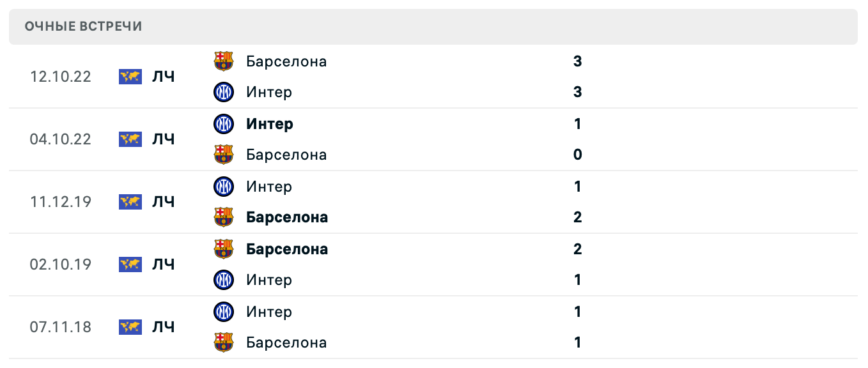Viewport: 868px width, 368px height.
Task: Select the ЛЧ badge beside the 07.11.18 game
Action: click(130, 327)
